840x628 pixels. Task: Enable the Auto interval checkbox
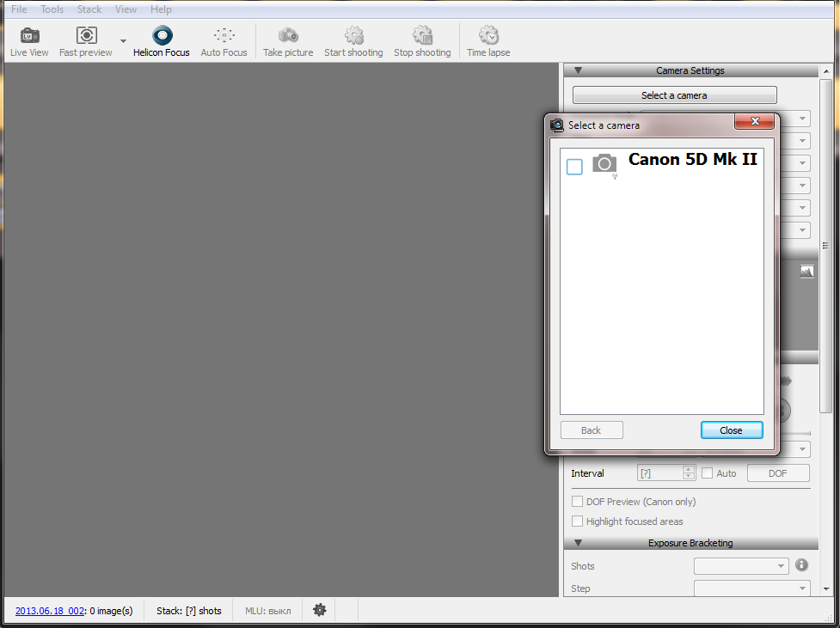[x=707, y=473]
